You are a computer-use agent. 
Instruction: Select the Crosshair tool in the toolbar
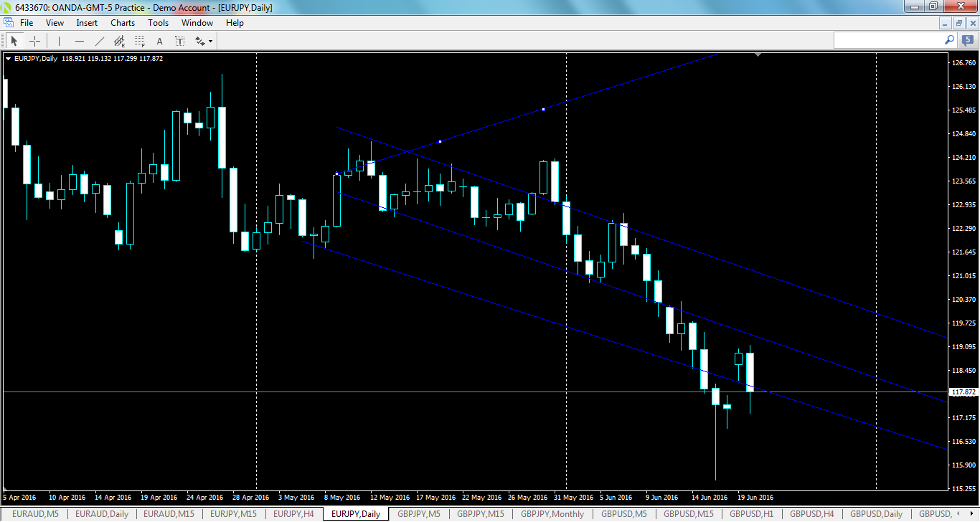pyautogui.click(x=34, y=40)
